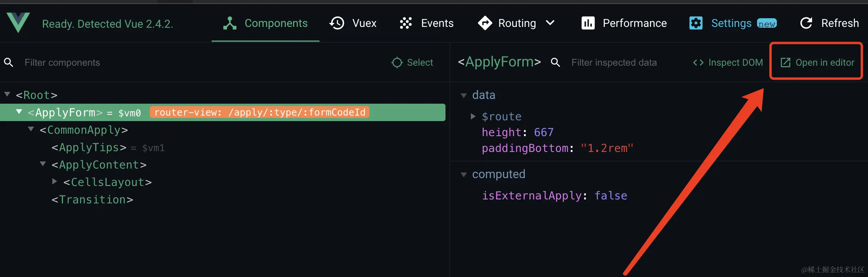Collapse the Root tree node
The width and height of the screenshot is (868, 277).
7,94
